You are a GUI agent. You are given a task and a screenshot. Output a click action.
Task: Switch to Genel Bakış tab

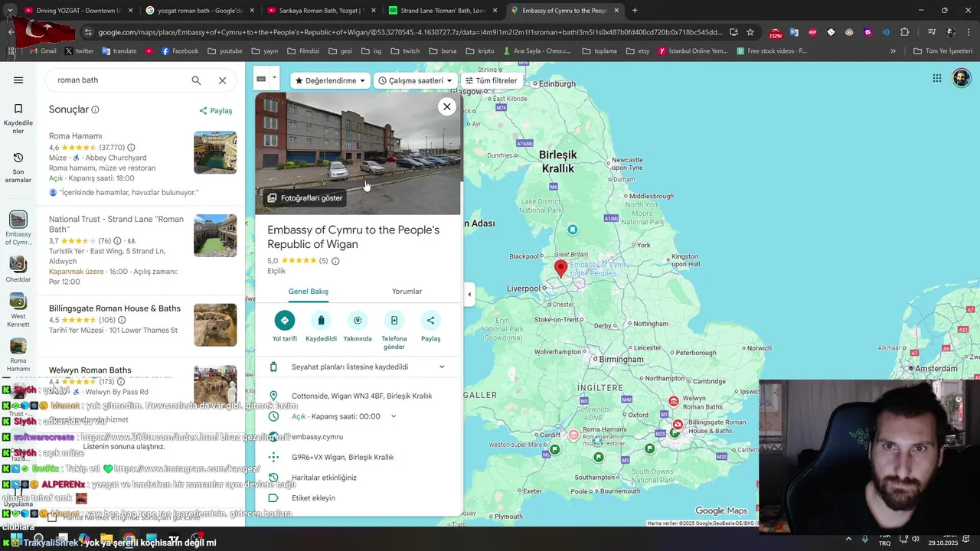(309, 292)
